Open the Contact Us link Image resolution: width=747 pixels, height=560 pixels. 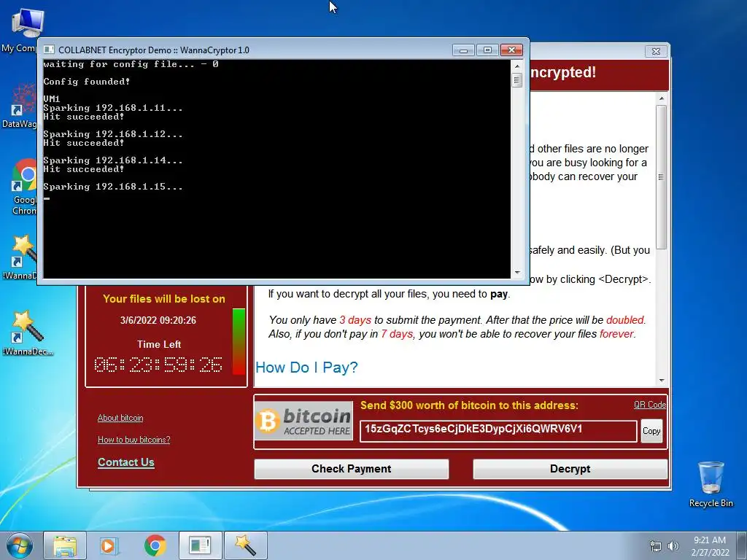pos(125,462)
